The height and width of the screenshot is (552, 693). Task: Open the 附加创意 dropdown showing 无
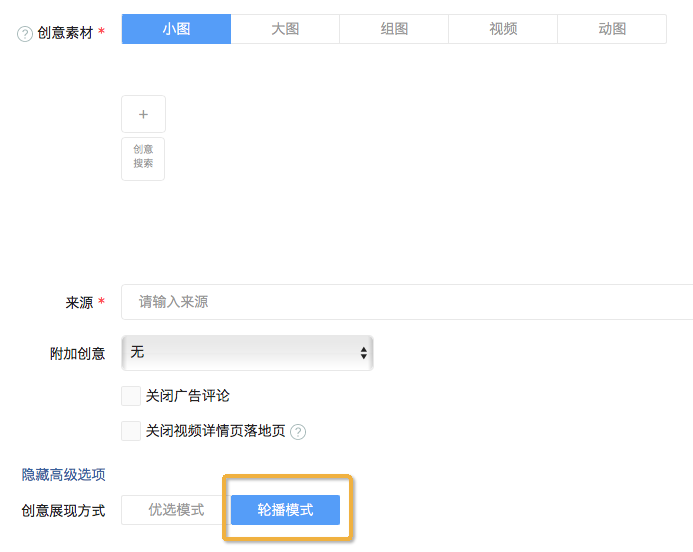(x=247, y=352)
